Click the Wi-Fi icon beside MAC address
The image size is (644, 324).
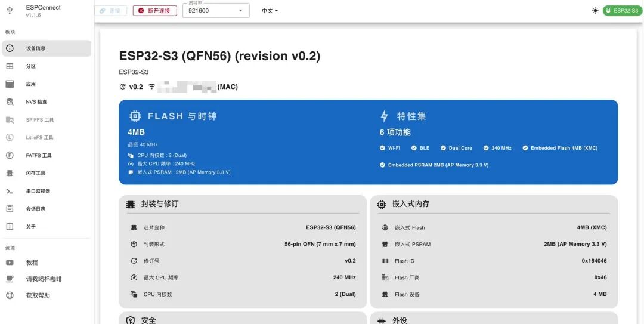[152, 87]
